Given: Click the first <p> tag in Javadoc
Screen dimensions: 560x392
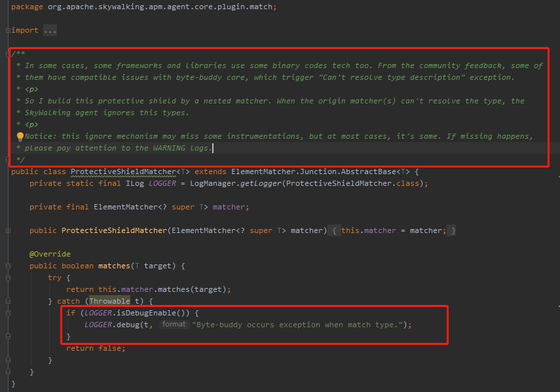Looking at the screenshot, I should click(x=31, y=89).
